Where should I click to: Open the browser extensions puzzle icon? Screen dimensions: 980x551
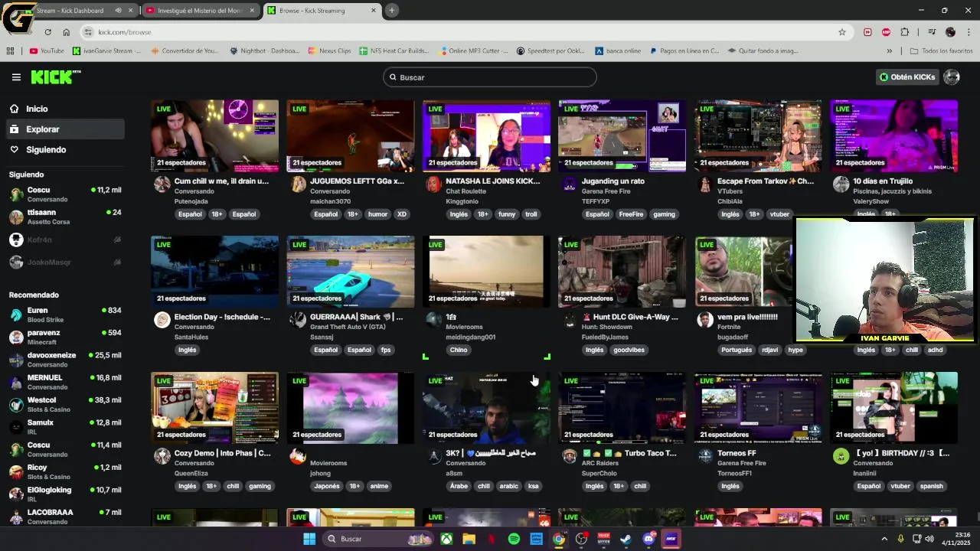coord(905,32)
